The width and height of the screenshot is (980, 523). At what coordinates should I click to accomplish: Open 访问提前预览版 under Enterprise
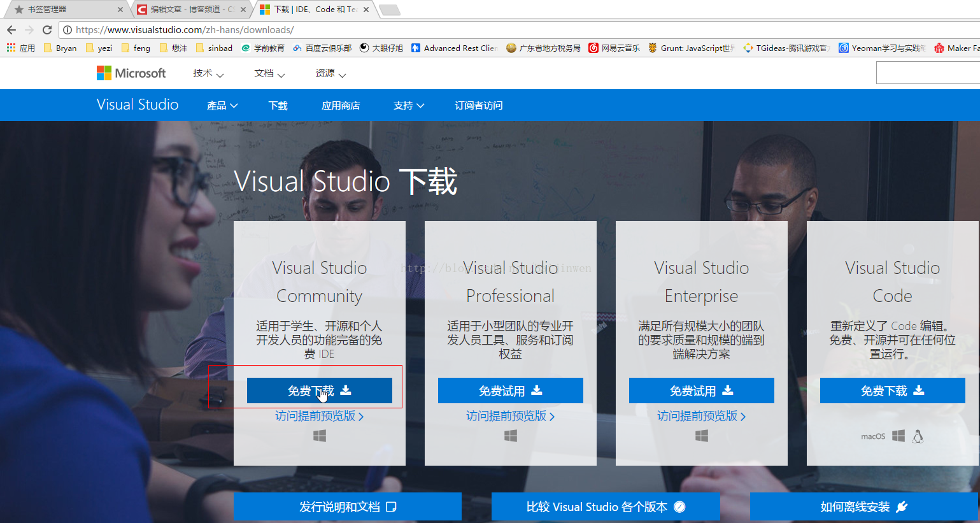(702, 416)
